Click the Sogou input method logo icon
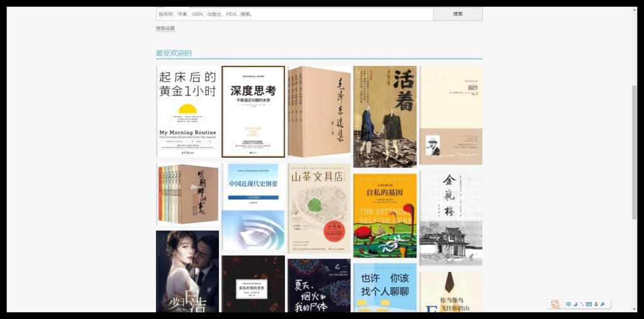Image resolution: width=644 pixels, height=319 pixels. pyautogui.click(x=555, y=304)
